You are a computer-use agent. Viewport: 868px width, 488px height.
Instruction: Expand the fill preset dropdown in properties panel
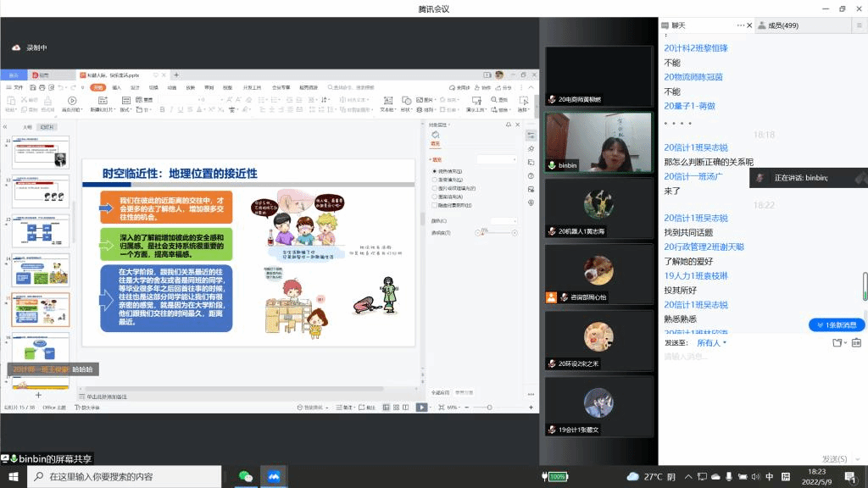[497, 159]
